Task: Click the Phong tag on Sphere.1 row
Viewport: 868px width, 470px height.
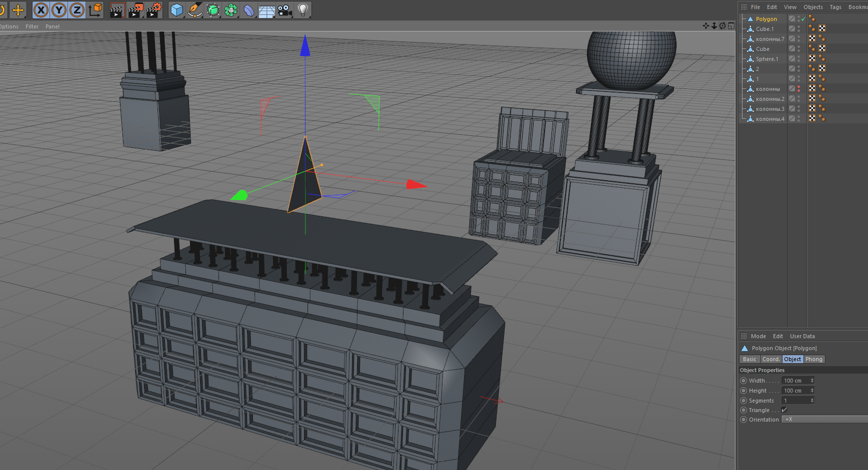Action: click(x=822, y=59)
